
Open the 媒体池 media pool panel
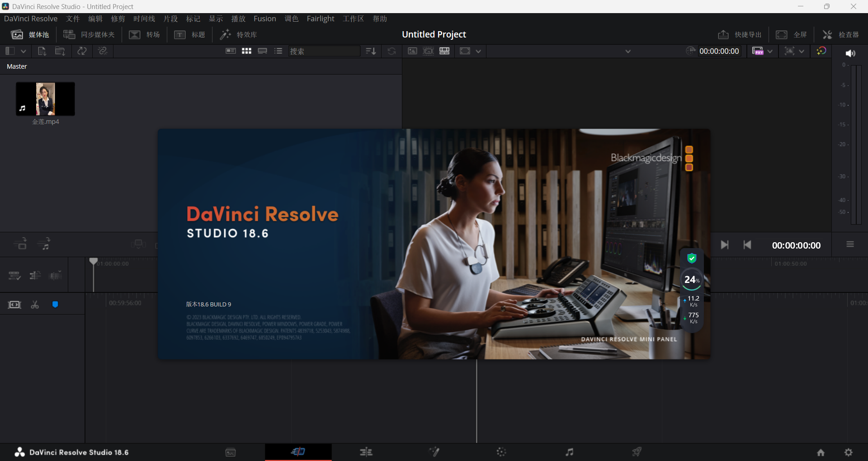30,35
